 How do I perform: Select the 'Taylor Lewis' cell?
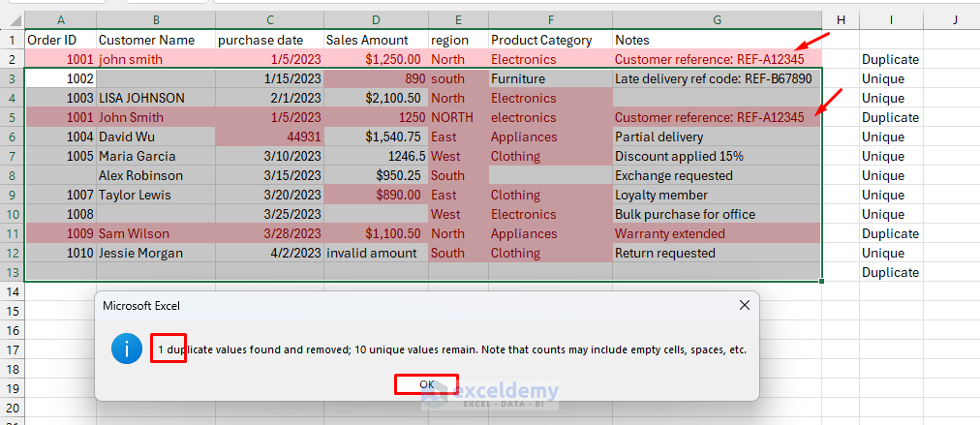[156, 195]
